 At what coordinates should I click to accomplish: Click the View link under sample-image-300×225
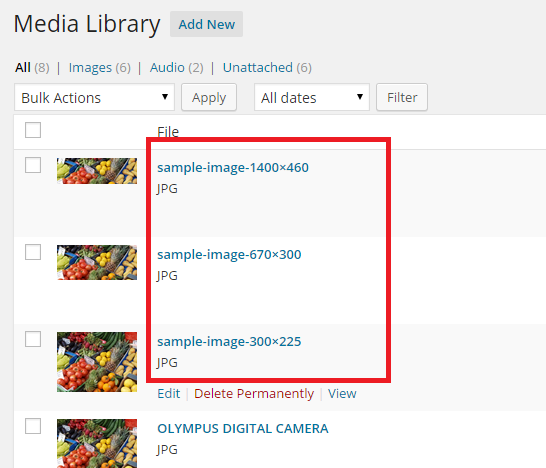(342, 394)
